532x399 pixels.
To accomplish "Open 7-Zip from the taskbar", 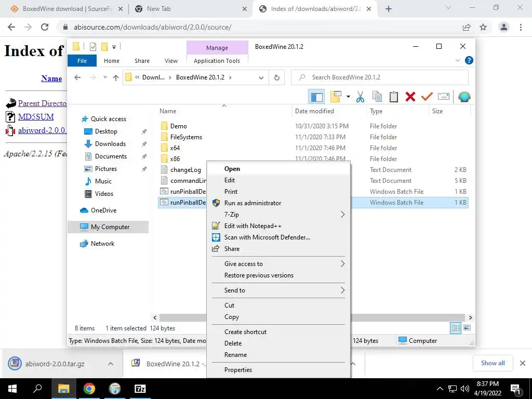I will point(140,389).
